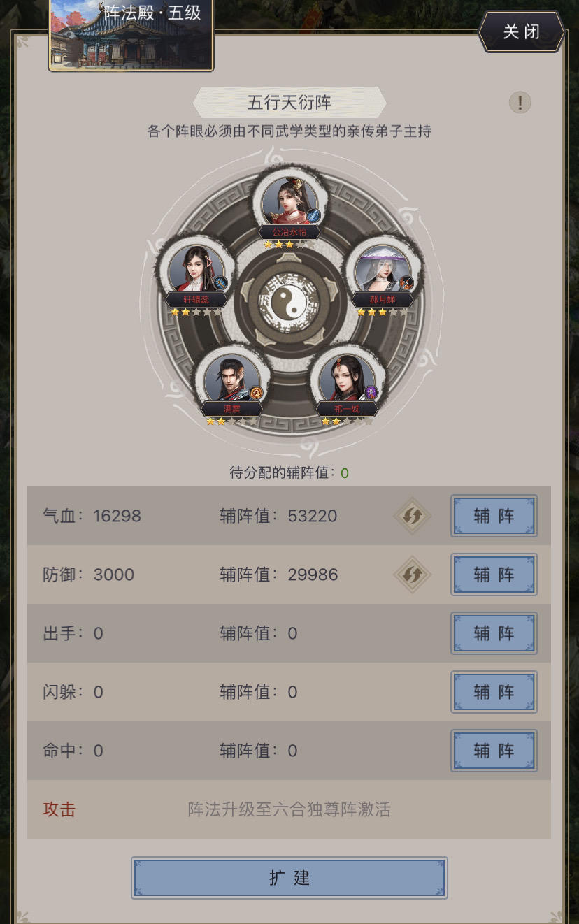Close the panel with 关闭 button

[522, 31]
